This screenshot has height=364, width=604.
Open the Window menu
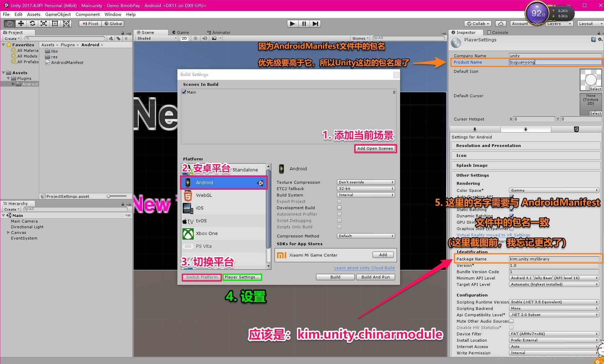[x=113, y=14]
